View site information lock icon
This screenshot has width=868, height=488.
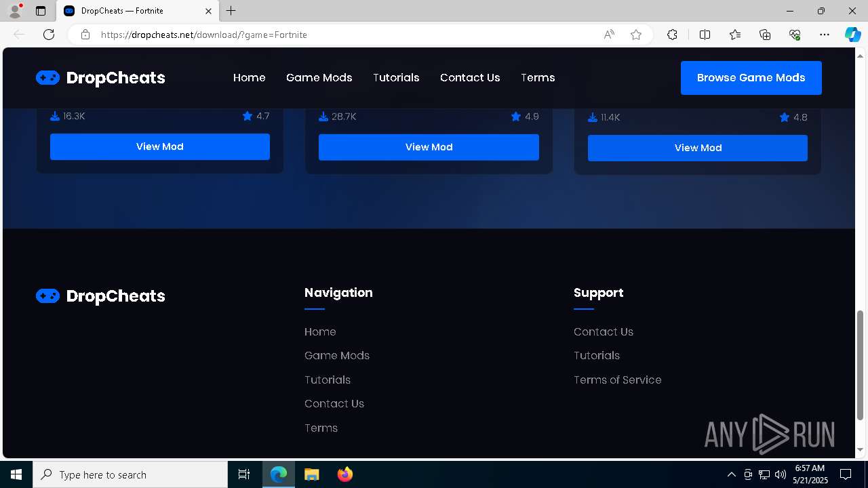85,35
